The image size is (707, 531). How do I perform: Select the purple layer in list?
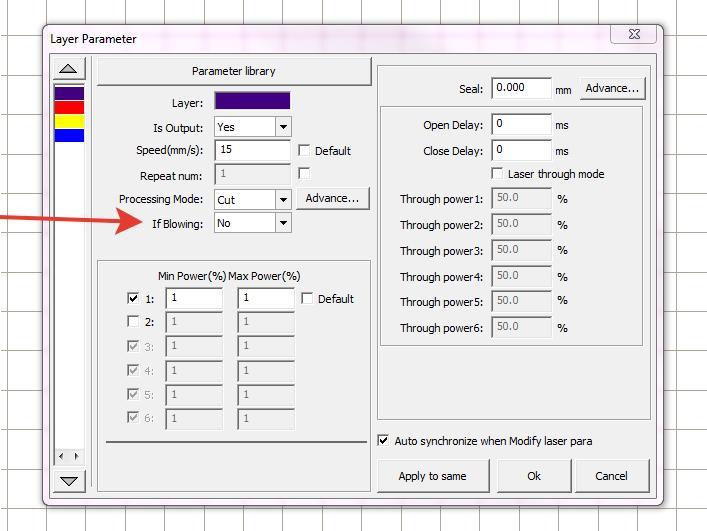69,93
